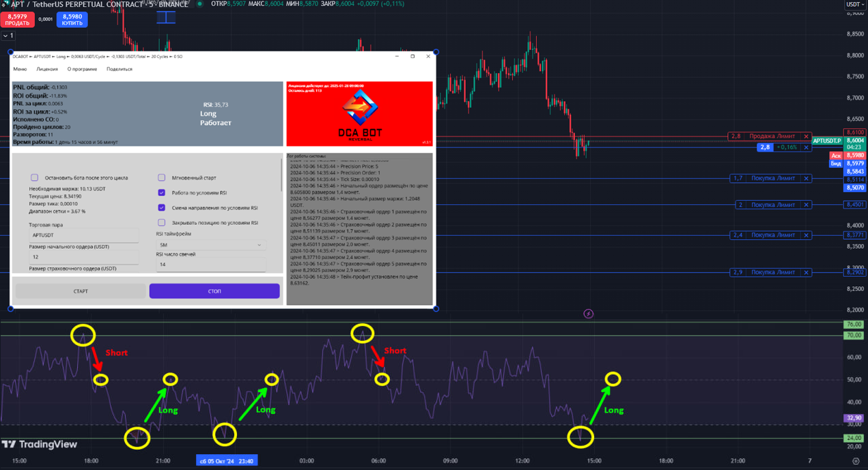
Task: Open the О программе menu
Action: coord(82,69)
